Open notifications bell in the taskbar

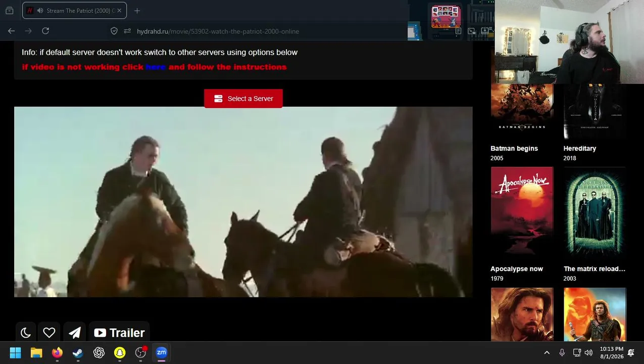(631, 353)
